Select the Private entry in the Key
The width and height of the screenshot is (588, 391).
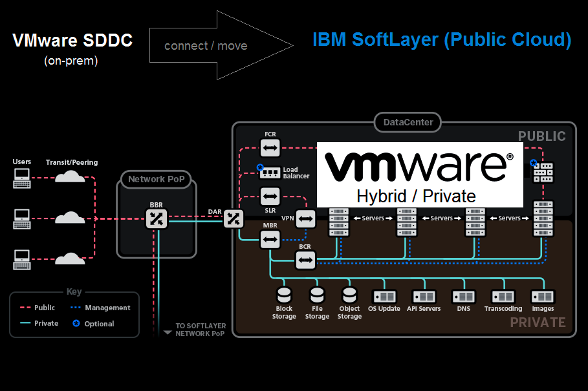click(39, 323)
